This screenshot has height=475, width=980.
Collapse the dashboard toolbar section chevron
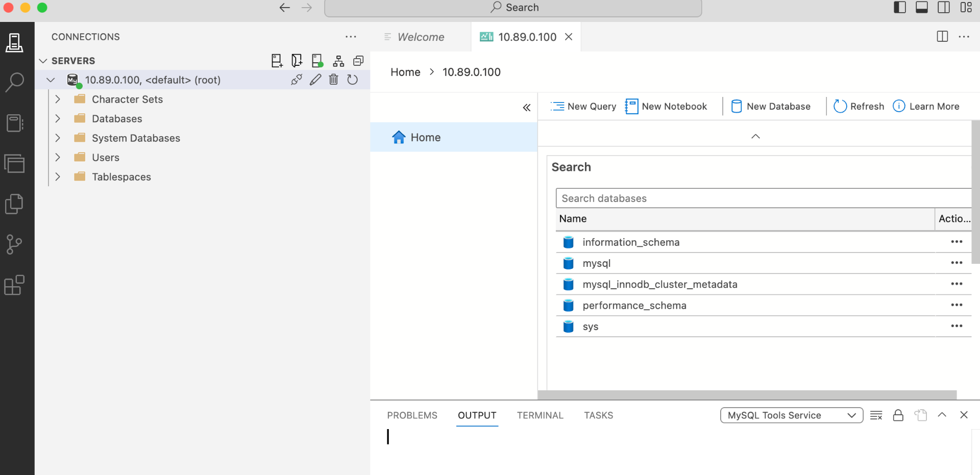click(x=756, y=136)
